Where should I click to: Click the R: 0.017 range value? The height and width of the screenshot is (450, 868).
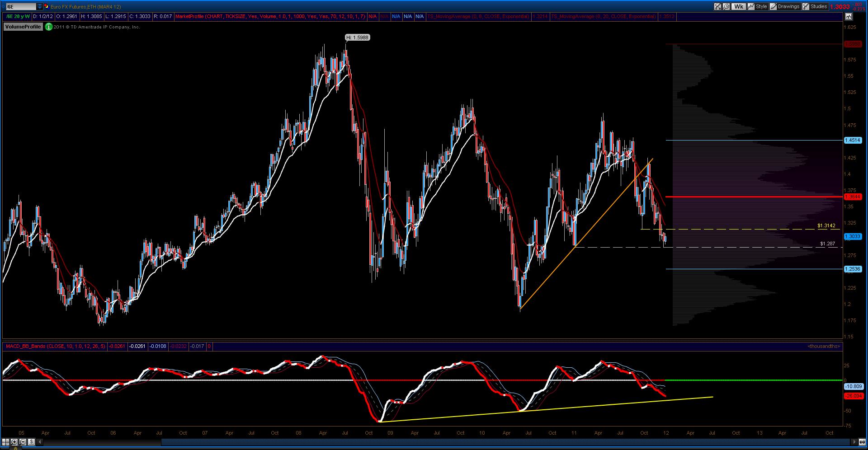[x=163, y=16]
